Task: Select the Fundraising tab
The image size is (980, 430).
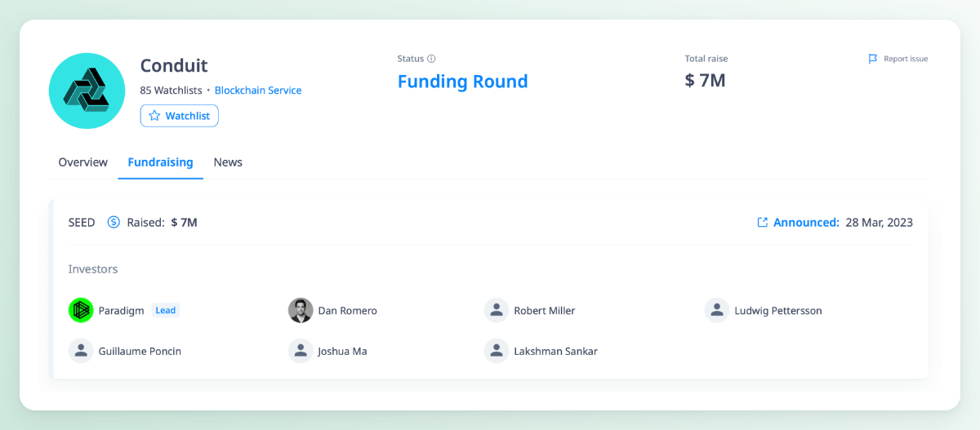Action: pos(161,162)
